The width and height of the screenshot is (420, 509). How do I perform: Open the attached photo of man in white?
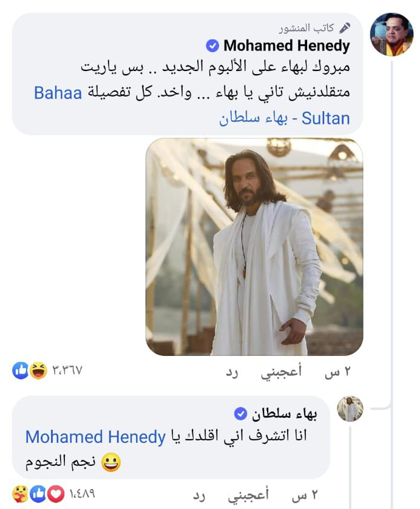(x=254, y=247)
